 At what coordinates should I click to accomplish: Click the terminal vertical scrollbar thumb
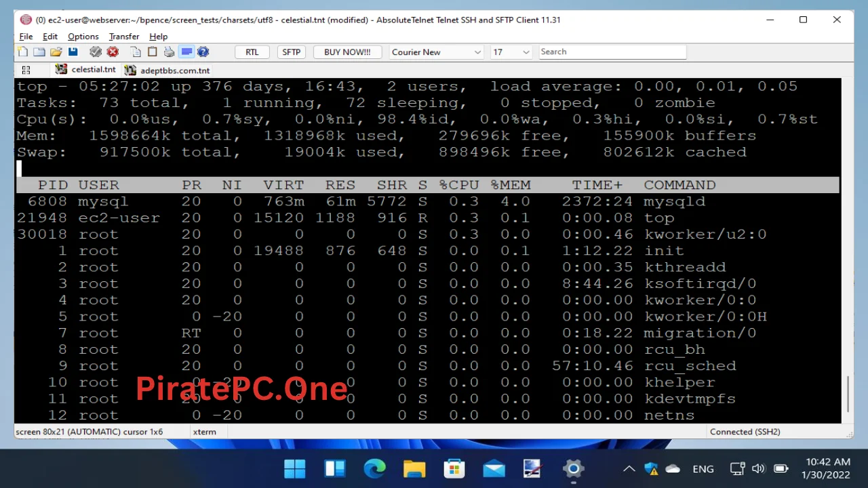(x=848, y=393)
